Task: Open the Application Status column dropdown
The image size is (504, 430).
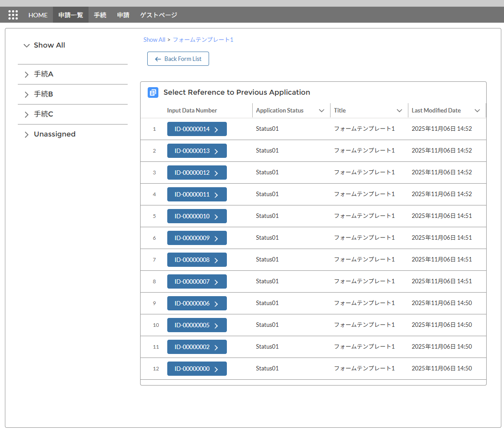Action: click(322, 111)
